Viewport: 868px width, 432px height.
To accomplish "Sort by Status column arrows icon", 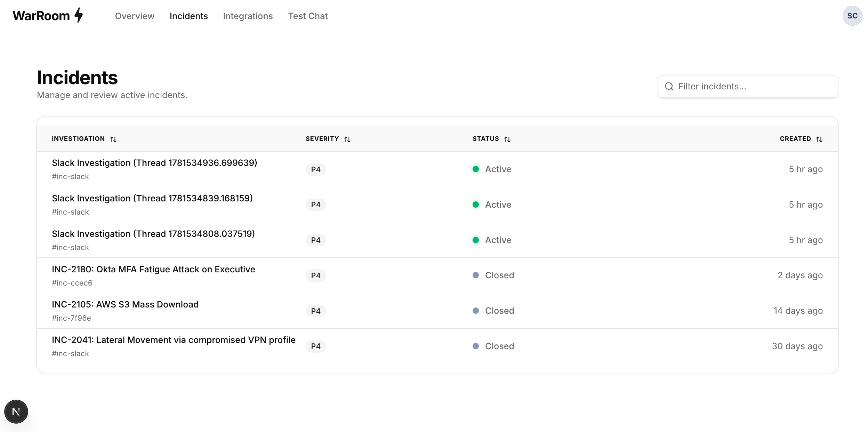I will 507,139.
